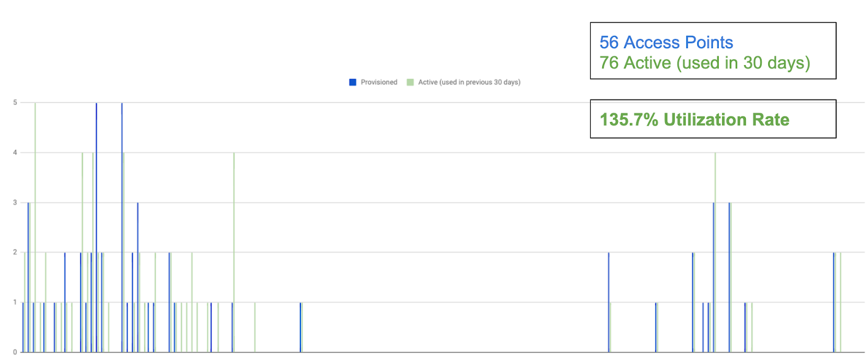Click the y-axis label 2

coord(15,253)
